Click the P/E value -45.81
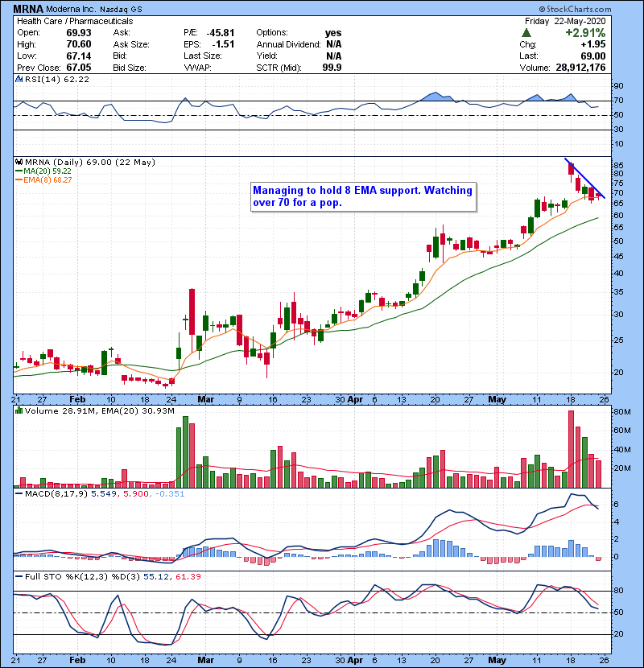644x668 pixels. [x=221, y=33]
